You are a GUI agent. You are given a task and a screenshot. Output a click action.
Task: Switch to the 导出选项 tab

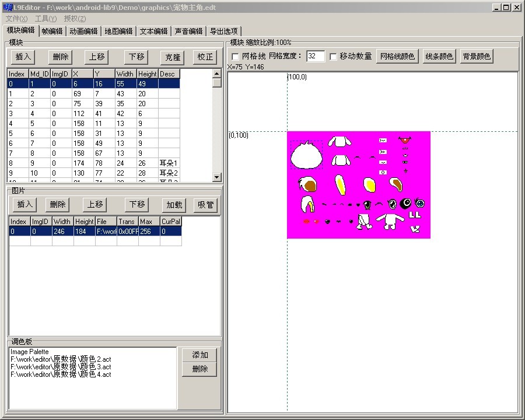(x=223, y=31)
